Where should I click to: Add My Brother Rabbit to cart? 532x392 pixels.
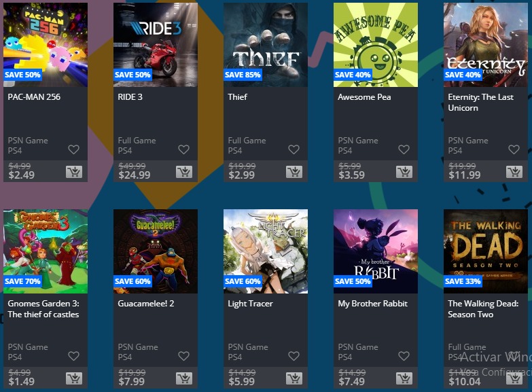coord(404,378)
